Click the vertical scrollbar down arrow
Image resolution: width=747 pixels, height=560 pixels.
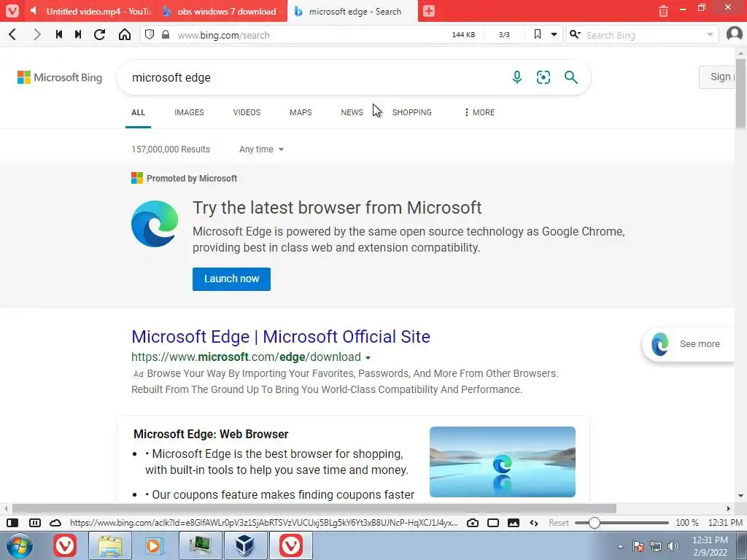click(741, 496)
